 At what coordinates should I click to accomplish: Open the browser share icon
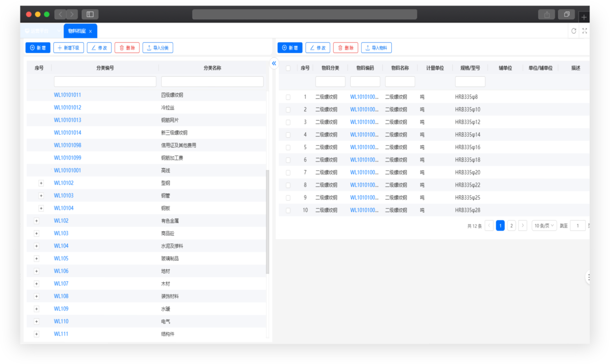pyautogui.click(x=547, y=14)
